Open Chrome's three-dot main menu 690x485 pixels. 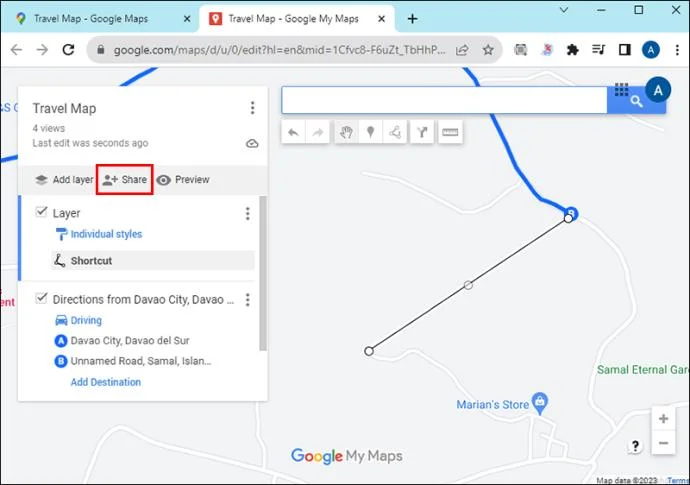coord(677,50)
